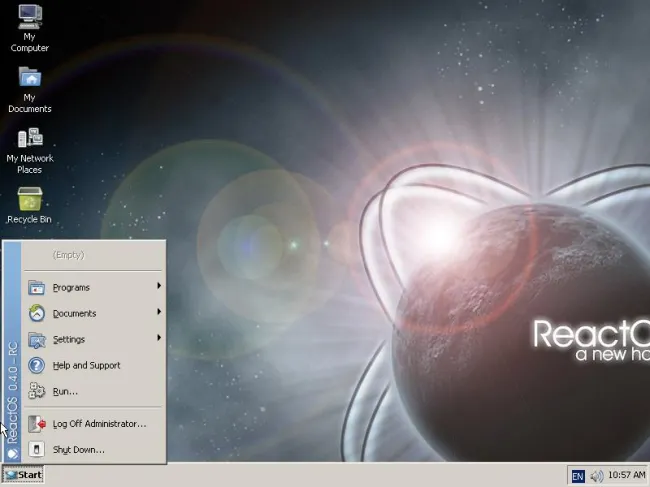Viewport: 650px width, 487px height.
Task: Open Programs menu entry
Action: coord(94,287)
